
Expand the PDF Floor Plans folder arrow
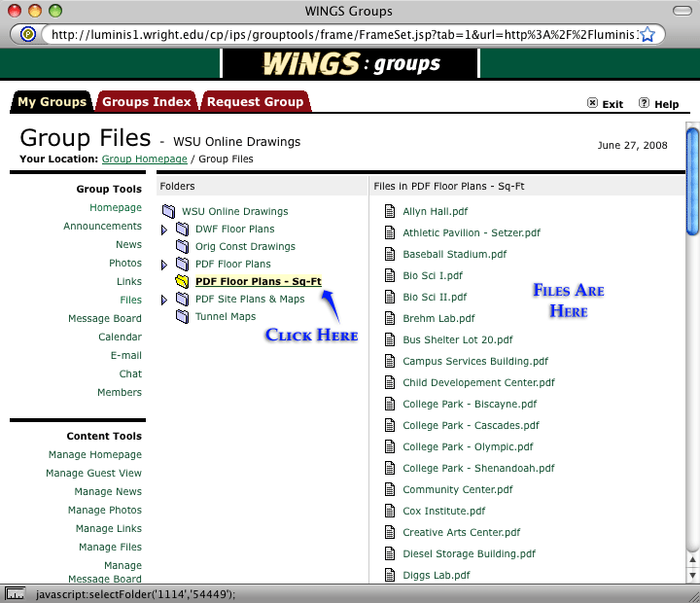pyautogui.click(x=164, y=265)
